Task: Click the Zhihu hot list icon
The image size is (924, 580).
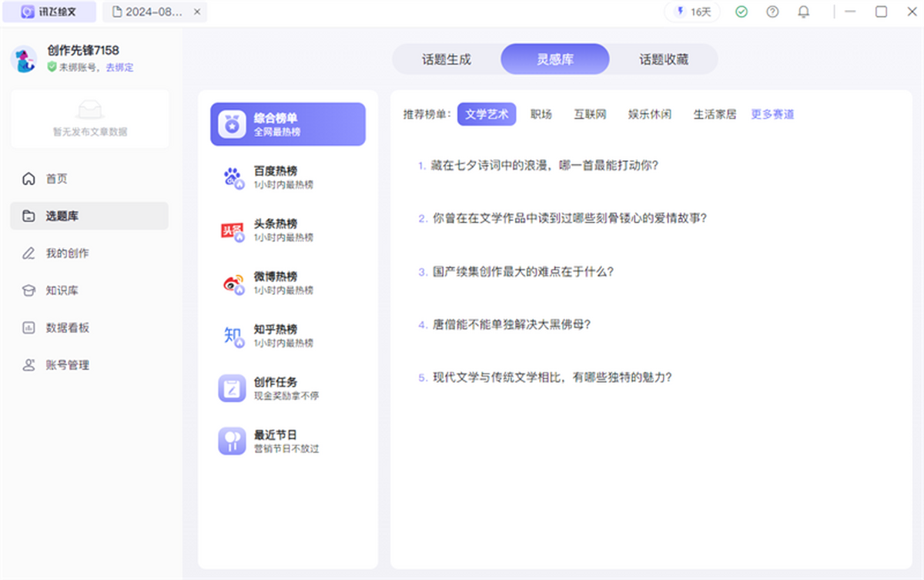Action: 232,336
